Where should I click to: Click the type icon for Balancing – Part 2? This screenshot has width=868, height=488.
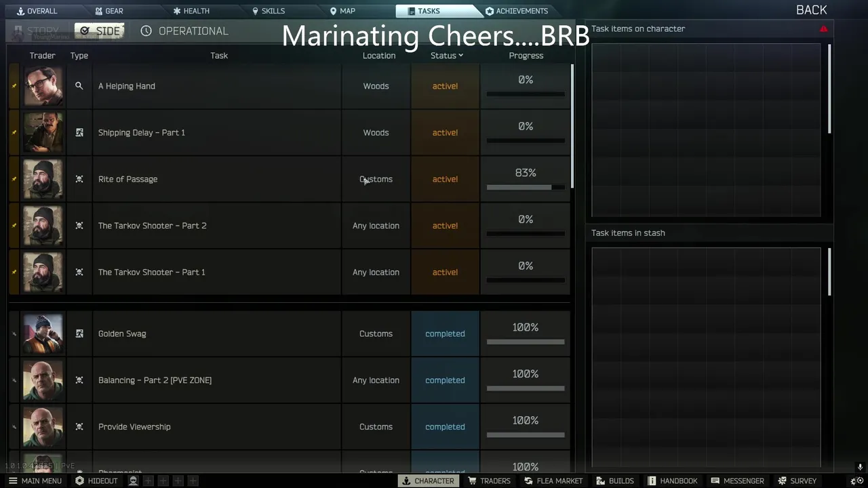coord(79,380)
